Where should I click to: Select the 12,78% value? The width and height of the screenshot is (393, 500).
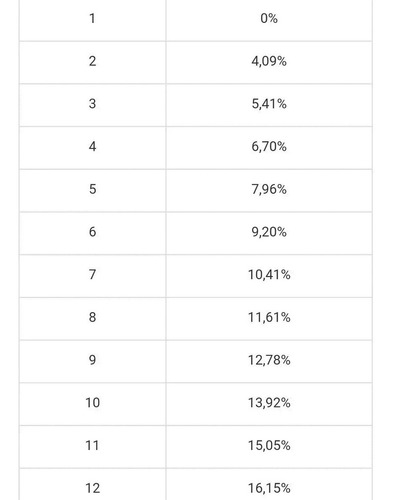269,361
